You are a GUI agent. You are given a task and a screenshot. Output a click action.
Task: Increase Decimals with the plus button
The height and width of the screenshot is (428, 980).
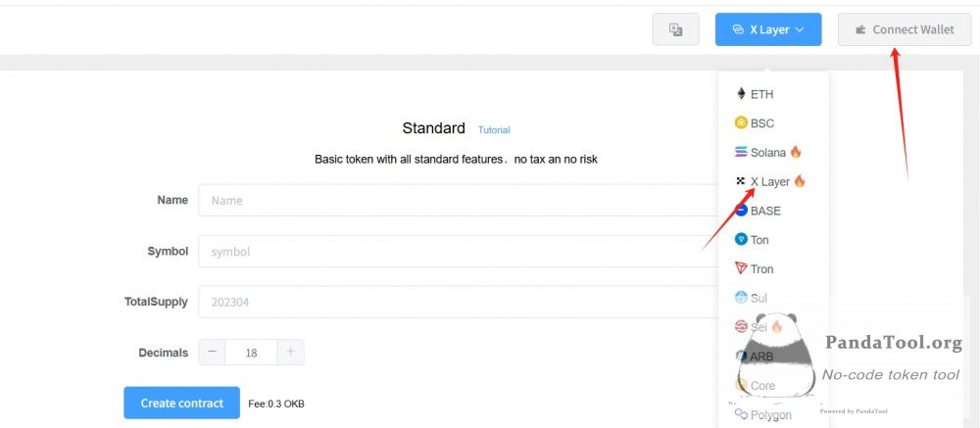tap(291, 352)
